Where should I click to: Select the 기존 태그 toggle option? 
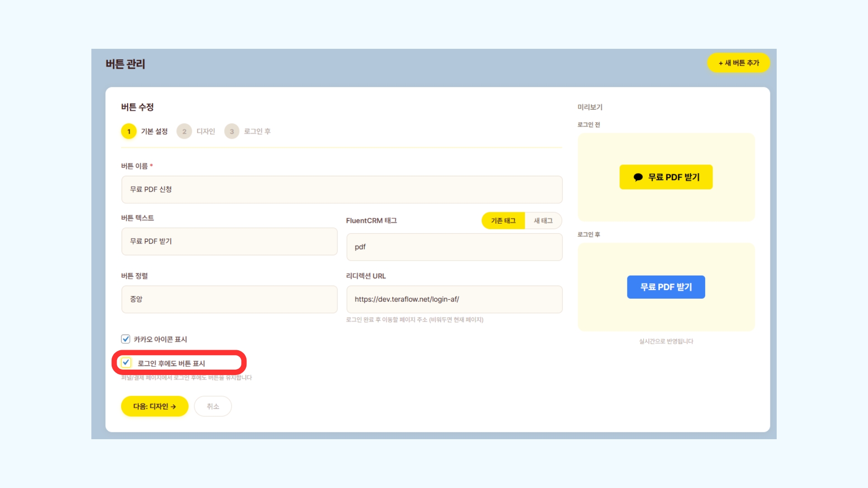pos(503,221)
